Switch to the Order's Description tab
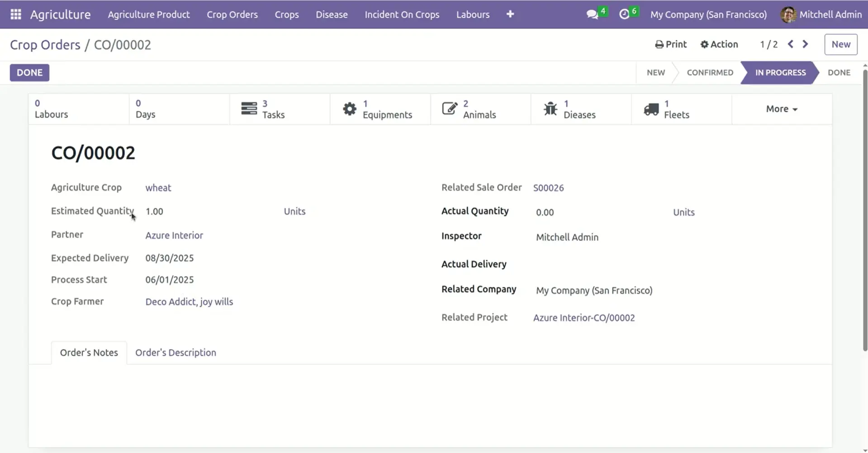This screenshot has width=868, height=453. tap(175, 353)
